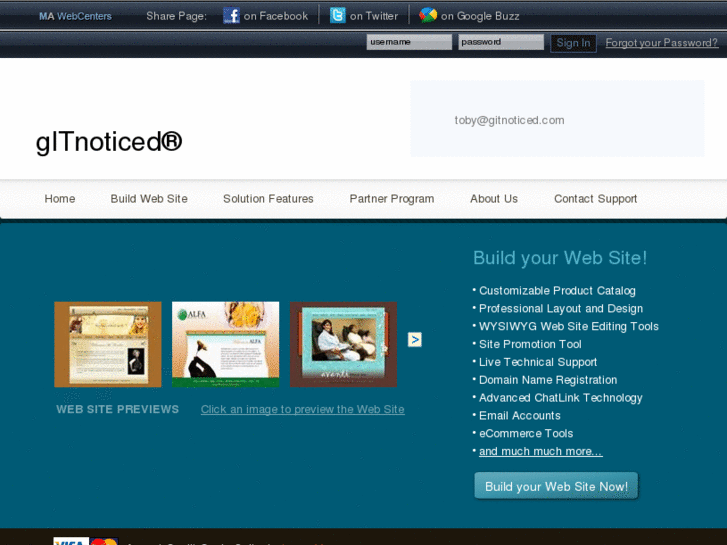Open the Contact Support menu

(x=595, y=199)
